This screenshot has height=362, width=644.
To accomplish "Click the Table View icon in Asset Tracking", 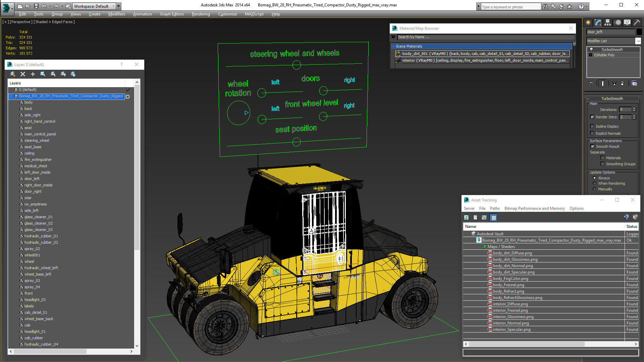I will tap(493, 218).
